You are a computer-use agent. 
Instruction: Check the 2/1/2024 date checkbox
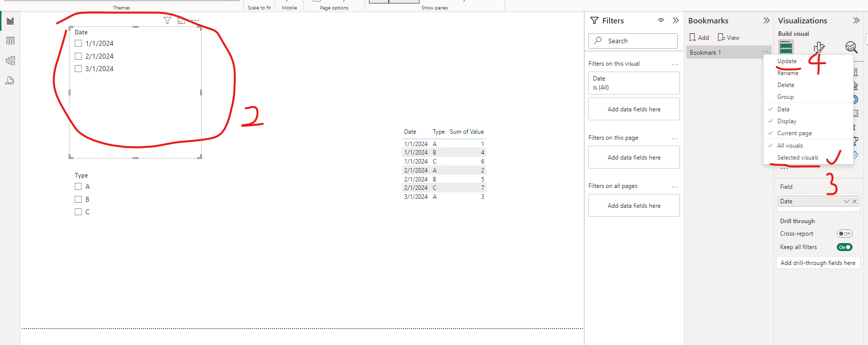[78, 56]
